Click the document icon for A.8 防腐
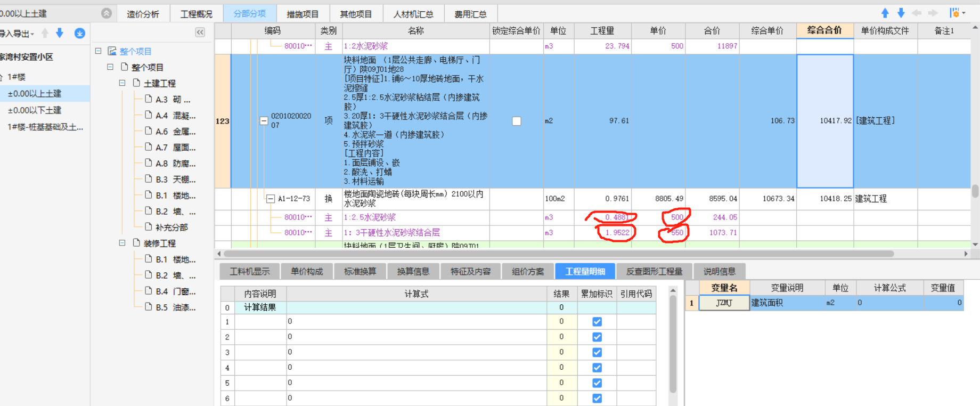This screenshot has height=406, width=980. 149,163
